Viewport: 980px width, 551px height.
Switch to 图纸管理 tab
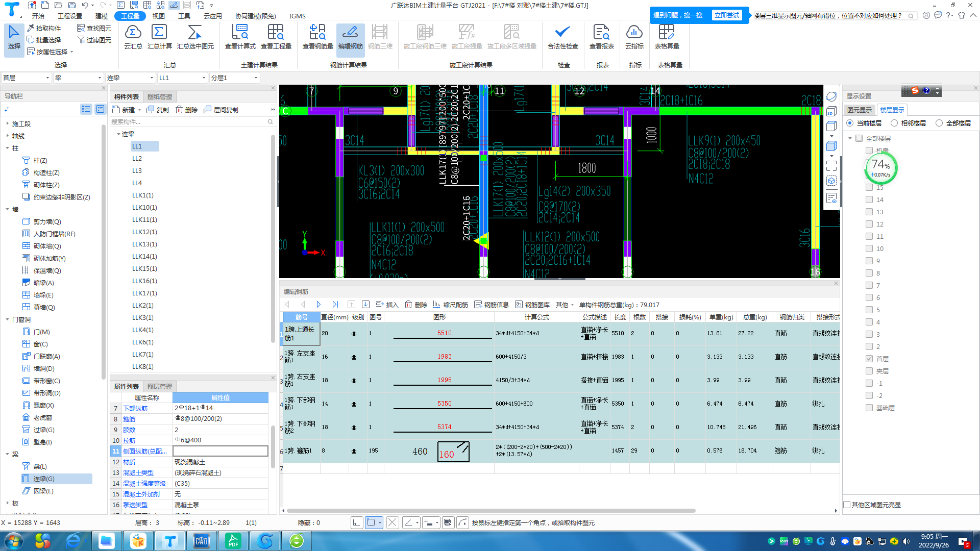[x=159, y=96]
